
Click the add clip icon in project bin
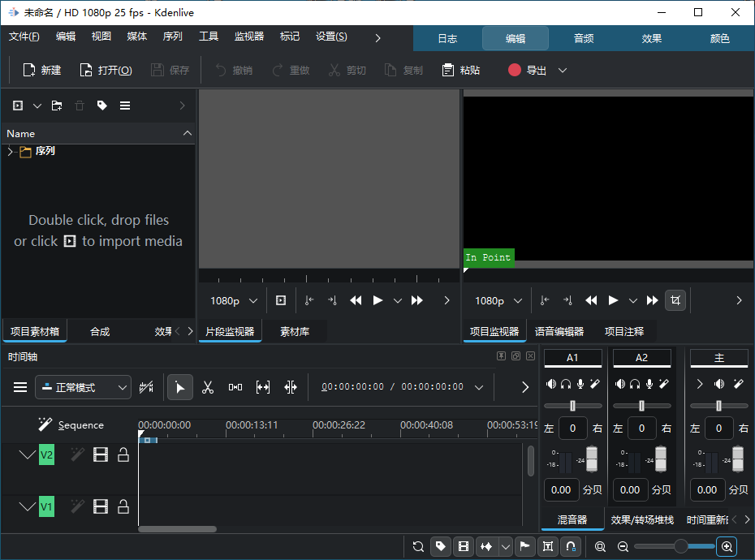tap(18, 106)
